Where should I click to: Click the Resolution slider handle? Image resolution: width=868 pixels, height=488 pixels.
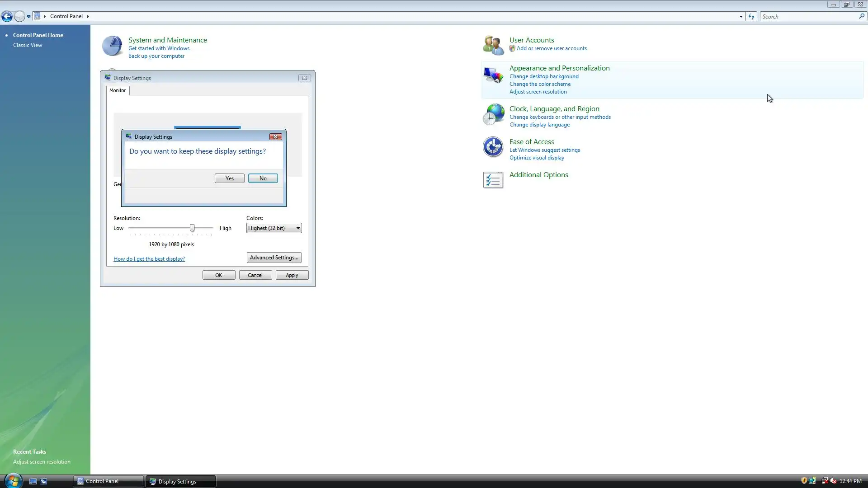click(x=192, y=228)
